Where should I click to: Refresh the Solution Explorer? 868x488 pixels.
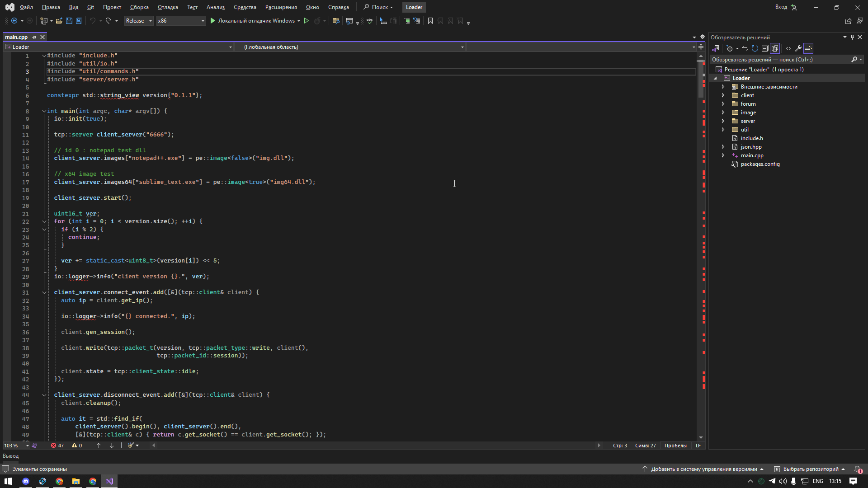coord(755,48)
